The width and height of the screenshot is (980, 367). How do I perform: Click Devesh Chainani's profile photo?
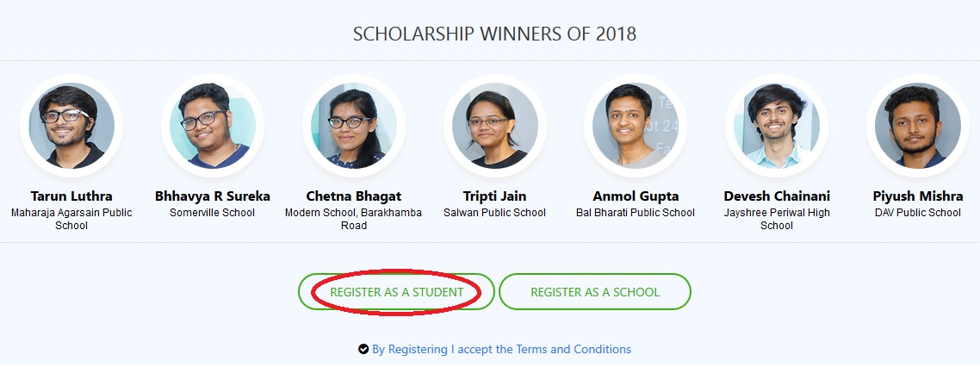[777, 125]
